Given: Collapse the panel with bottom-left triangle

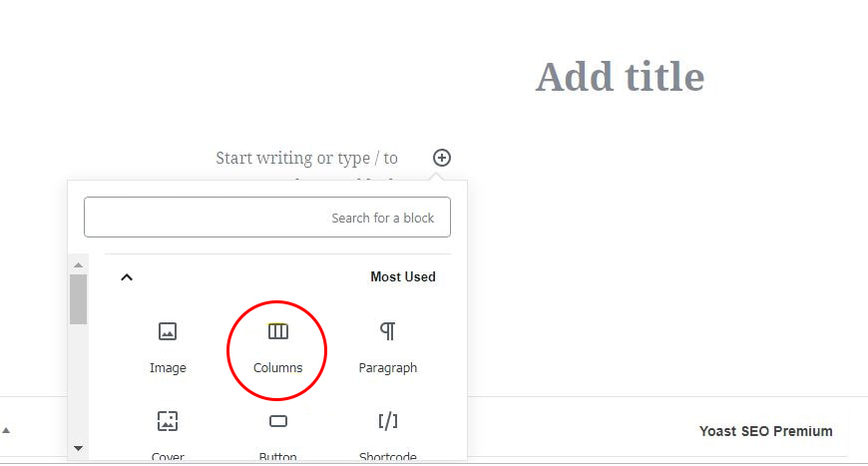Looking at the screenshot, I should coord(6,430).
